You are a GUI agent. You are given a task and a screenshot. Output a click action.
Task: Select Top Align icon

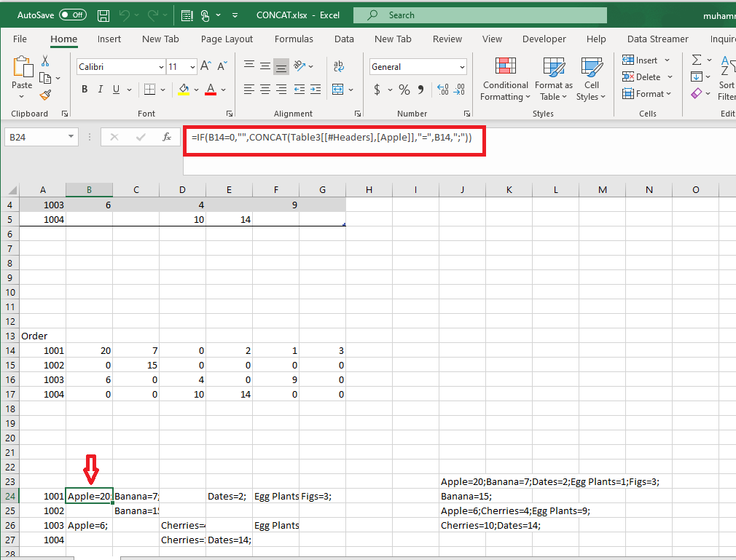pyautogui.click(x=249, y=66)
